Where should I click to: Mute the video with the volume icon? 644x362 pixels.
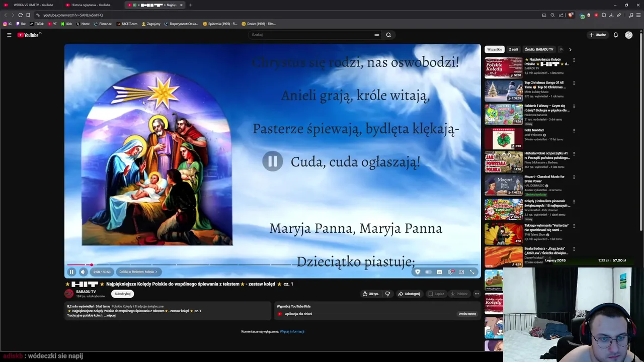pos(84,272)
